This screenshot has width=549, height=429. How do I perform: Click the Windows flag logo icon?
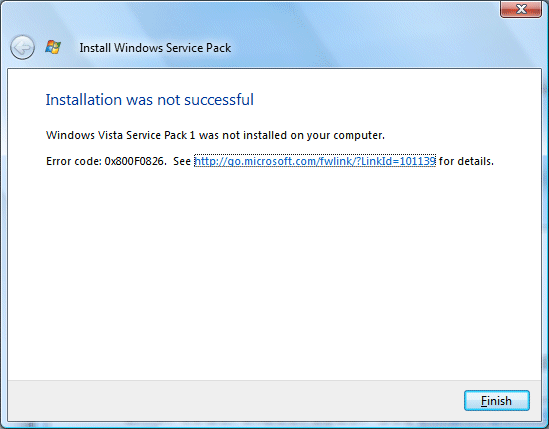tap(53, 47)
